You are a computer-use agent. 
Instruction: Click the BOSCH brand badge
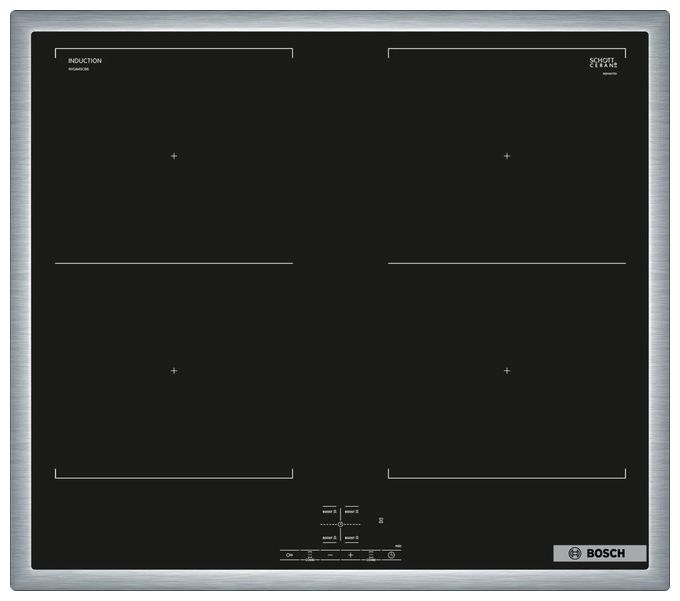(x=600, y=553)
